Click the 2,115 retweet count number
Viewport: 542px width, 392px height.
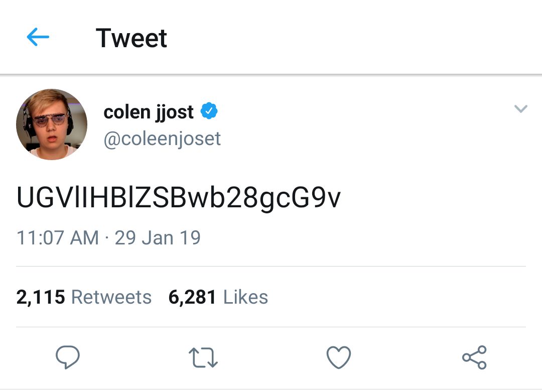(x=41, y=297)
